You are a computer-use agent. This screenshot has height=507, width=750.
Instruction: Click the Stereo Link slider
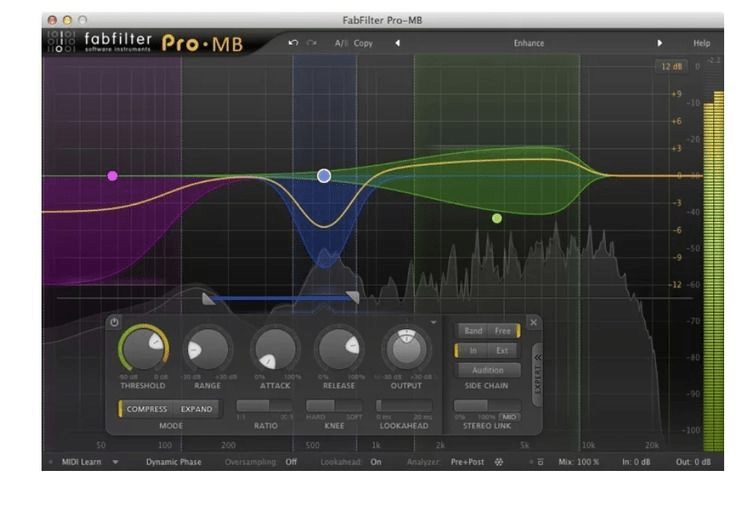487,406
